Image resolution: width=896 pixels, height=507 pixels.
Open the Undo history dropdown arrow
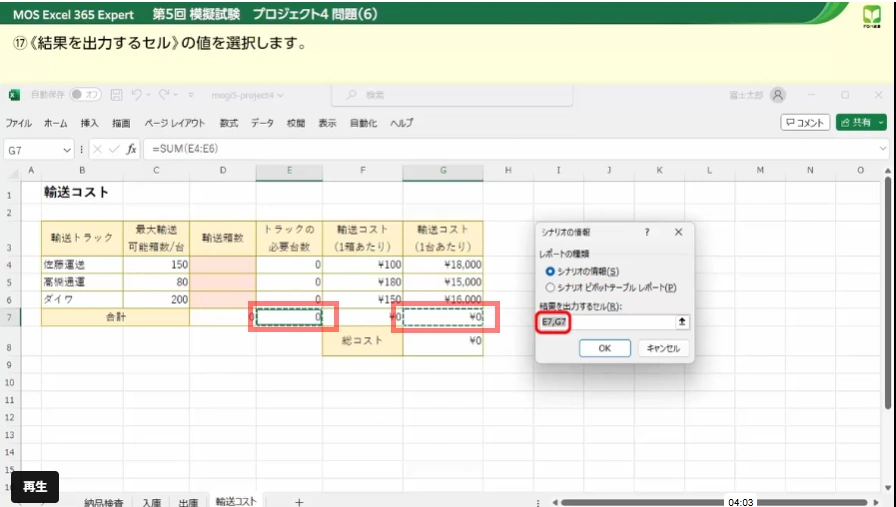[x=148, y=95]
